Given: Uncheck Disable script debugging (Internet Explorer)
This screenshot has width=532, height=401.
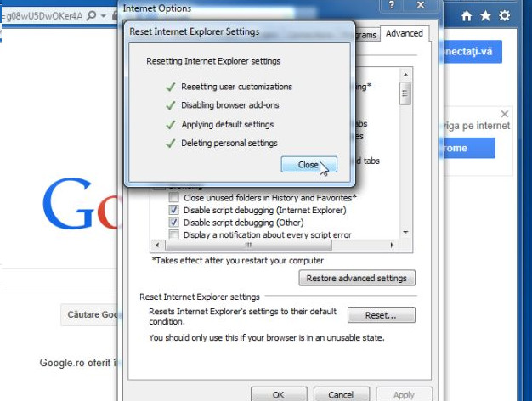Looking at the screenshot, I should pos(174,210).
